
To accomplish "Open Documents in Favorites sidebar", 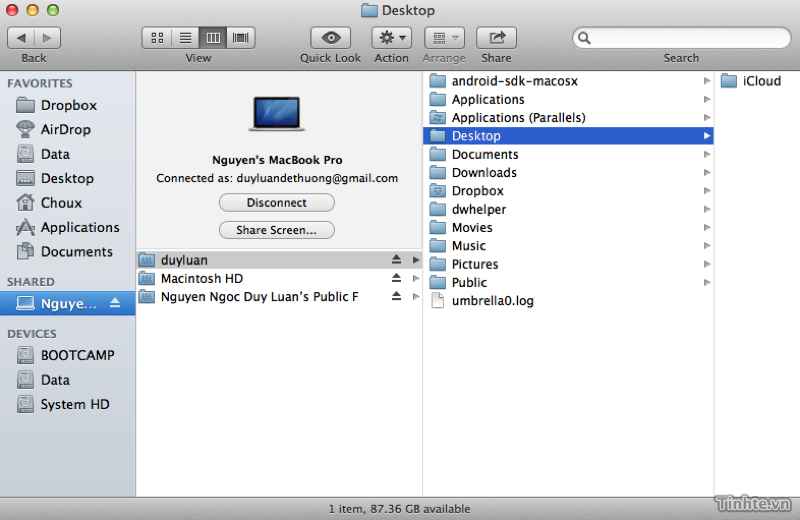I will pos(67,252).
